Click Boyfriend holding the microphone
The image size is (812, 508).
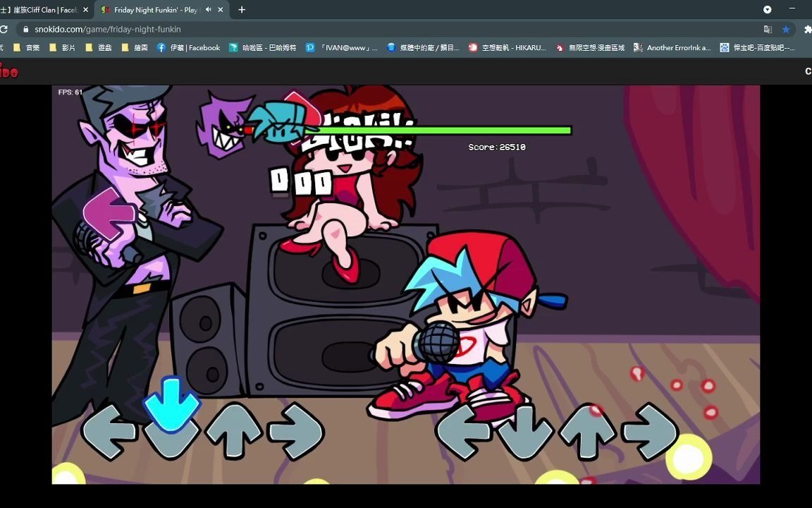469,327
